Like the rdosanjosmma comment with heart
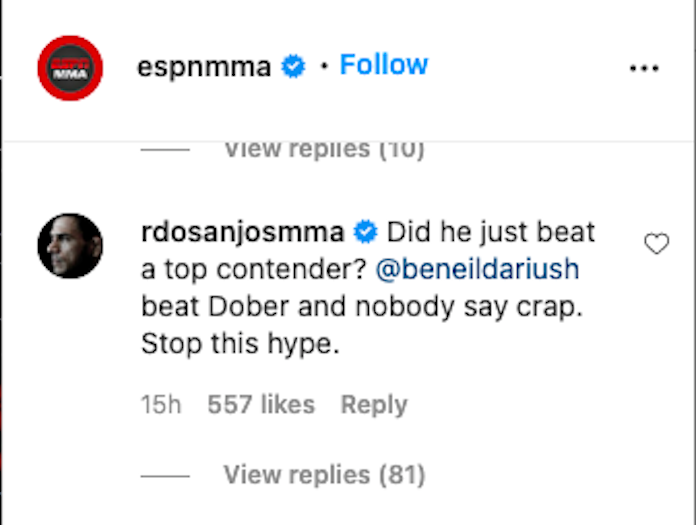This screenshot has height=525, width=696. (656, 244)
